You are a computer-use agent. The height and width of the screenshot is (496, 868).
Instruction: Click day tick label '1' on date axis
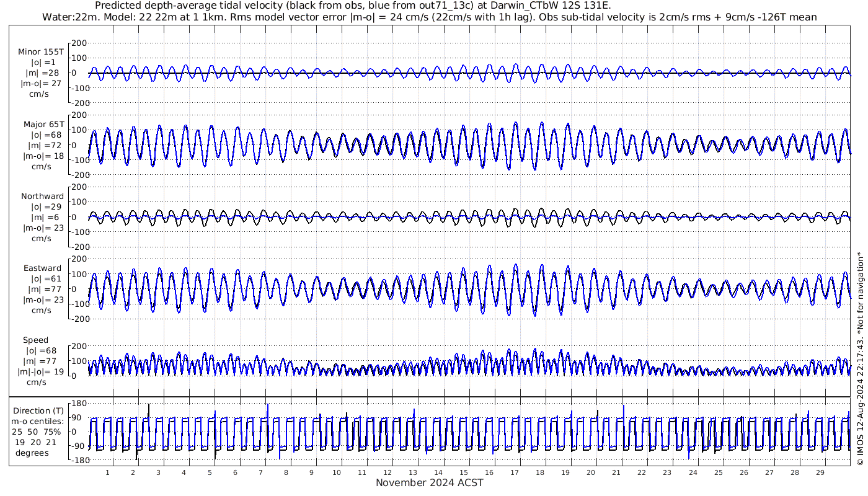pyautogui.click(x=108, y=472)
